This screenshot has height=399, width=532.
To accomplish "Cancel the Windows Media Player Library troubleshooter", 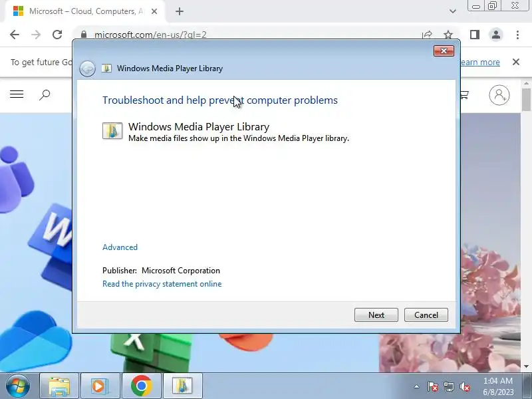I will point(426,315).
